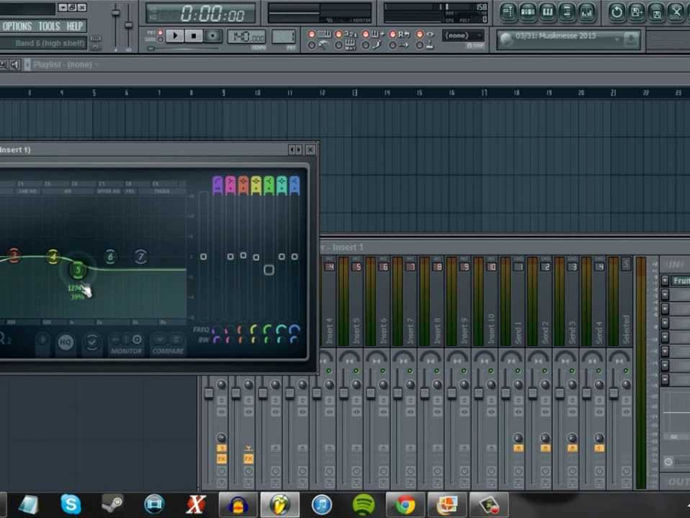Click the save-new-version toolbar icon
690x518 pixels.
click(x=637, y=12)
